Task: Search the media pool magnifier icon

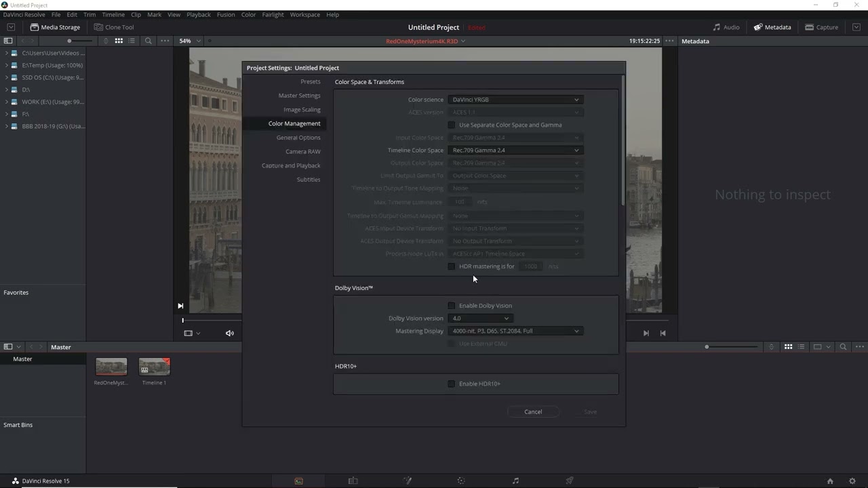Action: pos(843,347)
